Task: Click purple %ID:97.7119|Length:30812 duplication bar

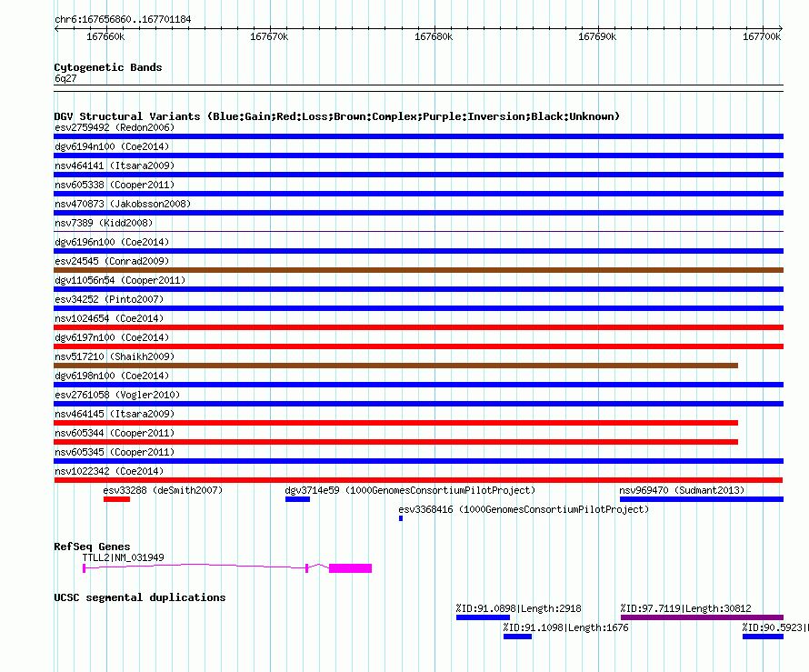Action: click(x=703, y=617)
